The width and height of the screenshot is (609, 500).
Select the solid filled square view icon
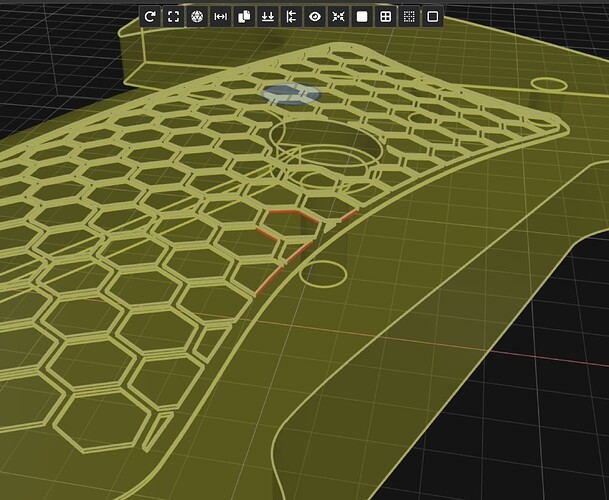[x=362, y=17]
